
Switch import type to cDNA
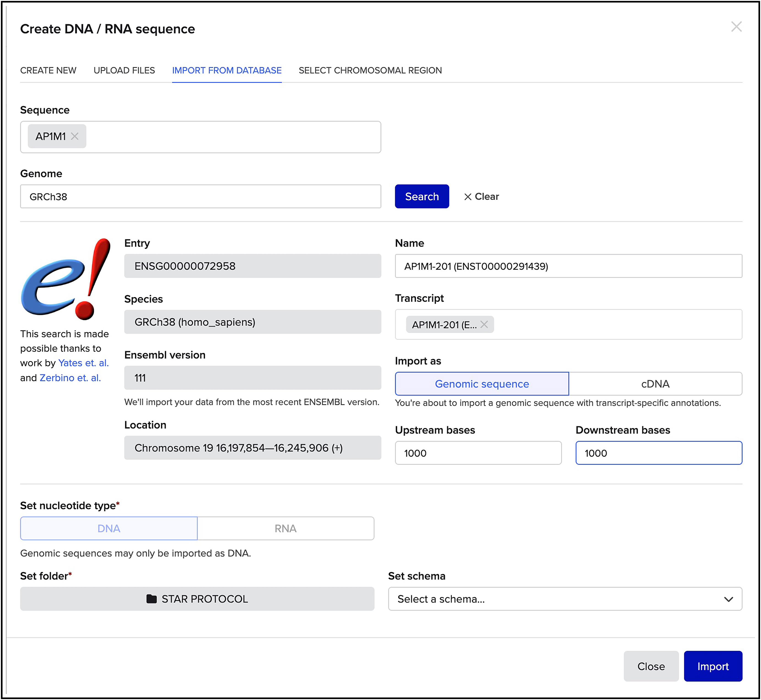(655, 384)
